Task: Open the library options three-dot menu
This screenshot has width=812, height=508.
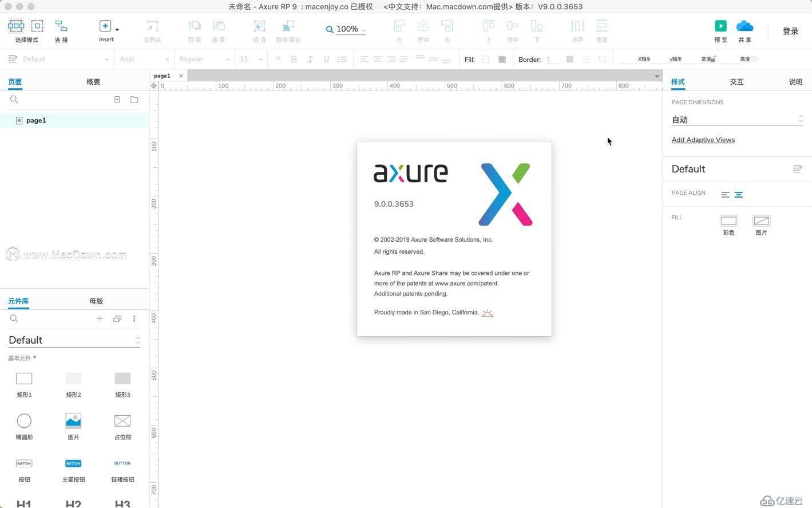Action: pyautogui.click(x=134, y=319)
